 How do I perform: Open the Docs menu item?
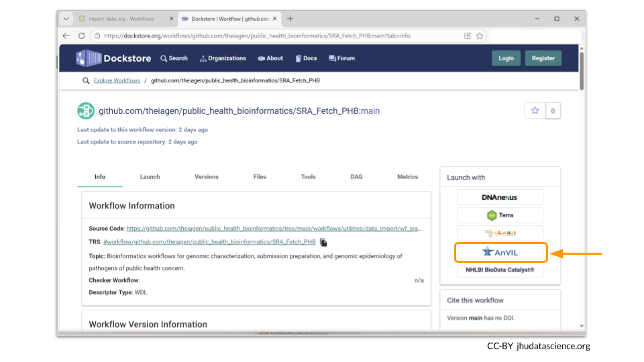coord(306,58)
